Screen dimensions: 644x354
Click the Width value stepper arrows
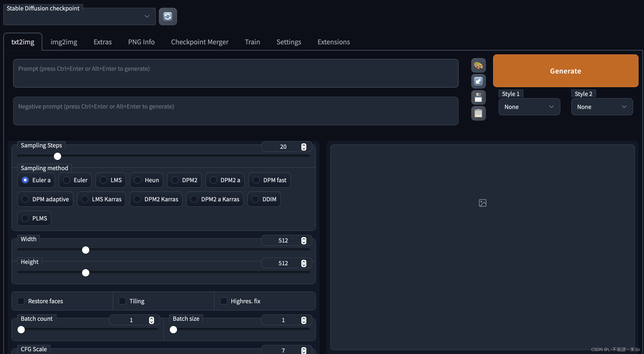point(304,240)
